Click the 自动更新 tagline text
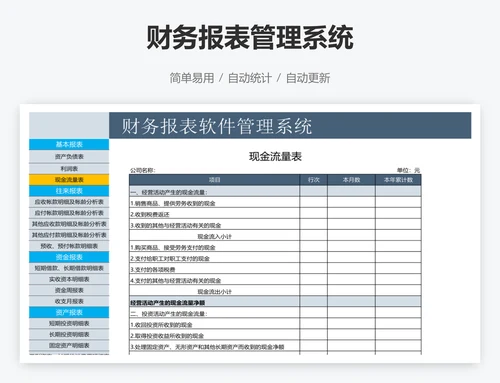The height and width of the screenshot is (383, 500). tap(308, 78)
